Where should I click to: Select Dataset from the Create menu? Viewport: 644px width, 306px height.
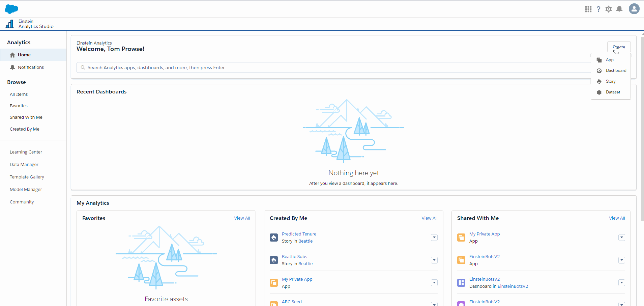click(x=611, y=92)
